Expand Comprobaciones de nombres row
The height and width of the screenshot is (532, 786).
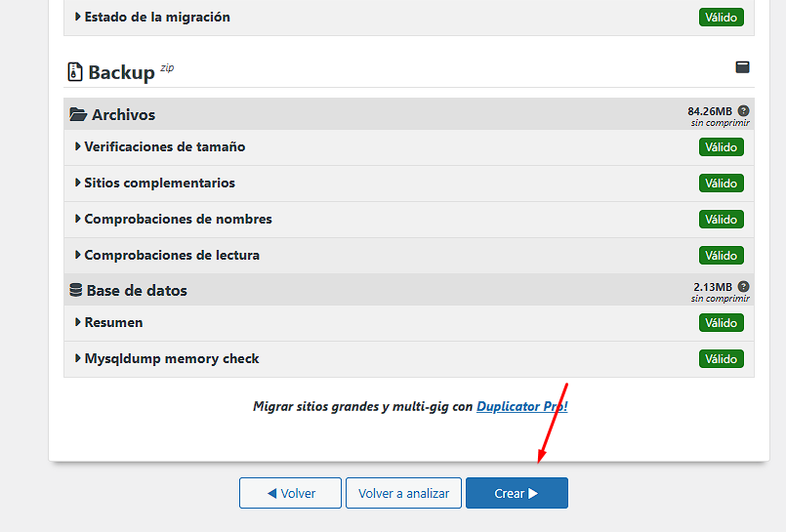click(x=178, y=219)
